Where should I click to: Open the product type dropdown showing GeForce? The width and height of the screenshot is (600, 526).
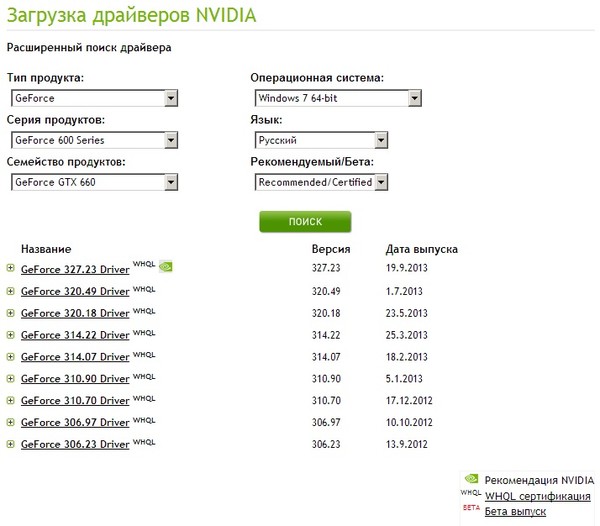pyautogui.click(x=95, y=98)
